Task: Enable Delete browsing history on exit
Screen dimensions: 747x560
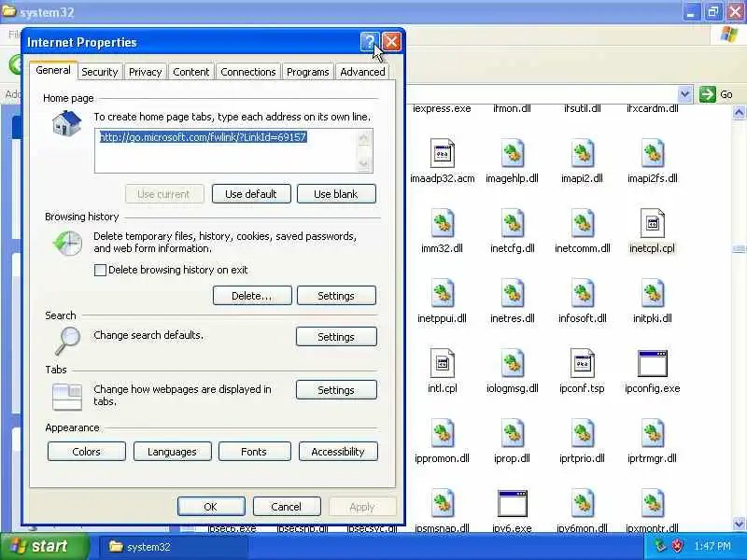Action: tap(100, 270)
